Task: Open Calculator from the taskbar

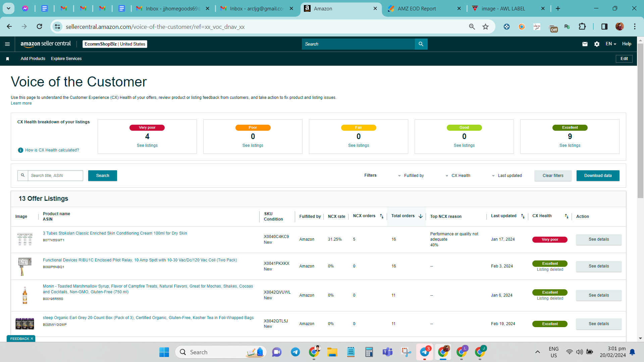Action: pyautogui.click(x=369, y=352)
